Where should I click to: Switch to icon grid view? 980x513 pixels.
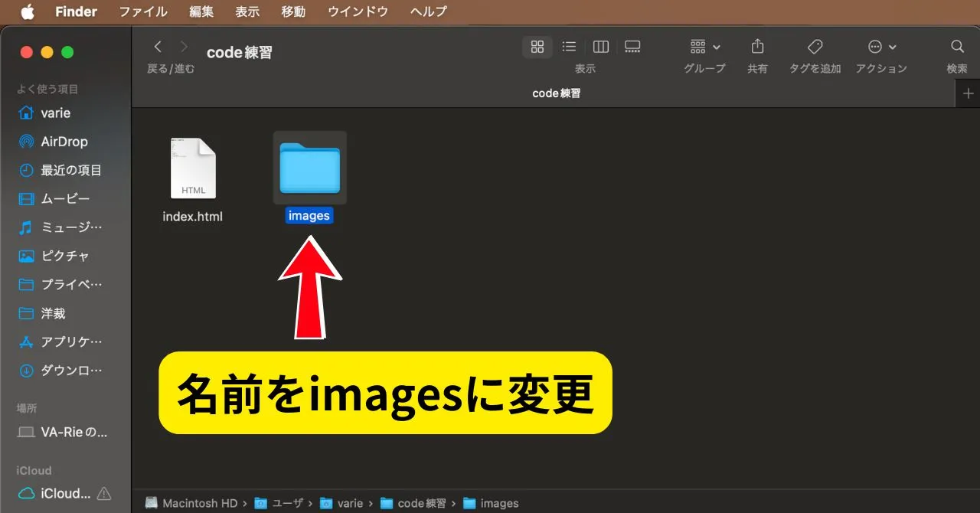click(537, 47)
